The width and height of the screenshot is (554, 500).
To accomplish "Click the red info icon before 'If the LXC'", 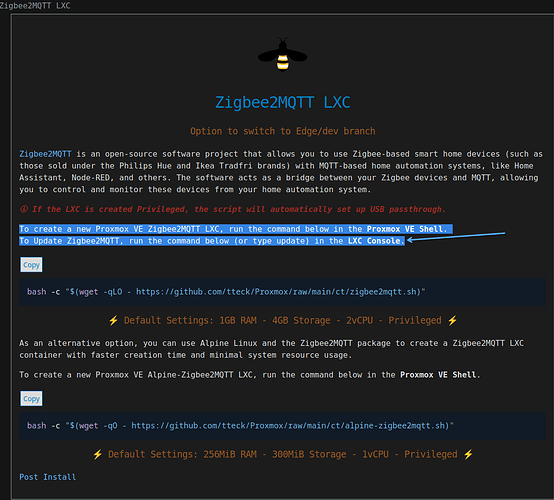I will tap(24, 209).
